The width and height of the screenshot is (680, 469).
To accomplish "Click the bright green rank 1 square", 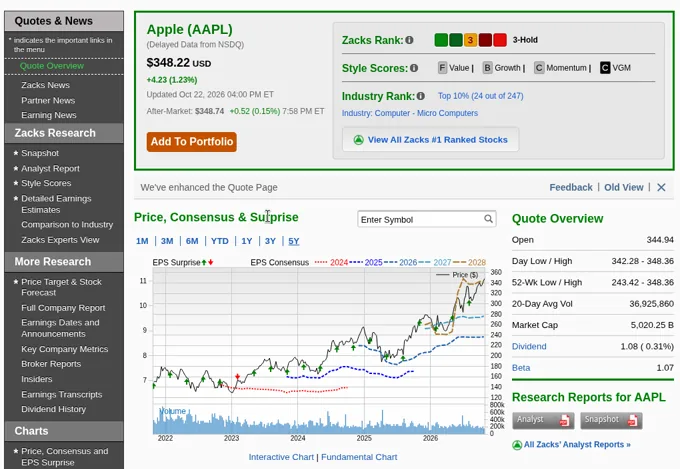I will coord(441,40).
